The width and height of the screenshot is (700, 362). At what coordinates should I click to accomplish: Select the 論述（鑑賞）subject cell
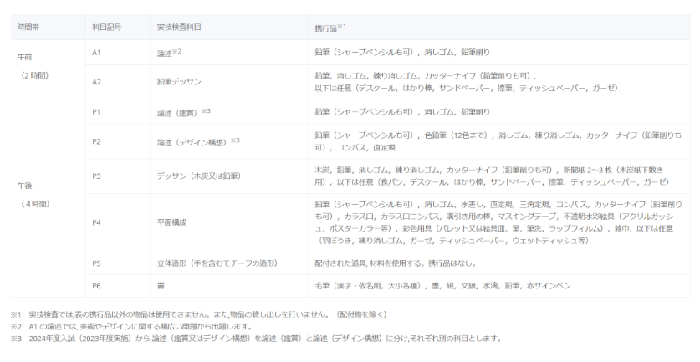pos(183,112)
